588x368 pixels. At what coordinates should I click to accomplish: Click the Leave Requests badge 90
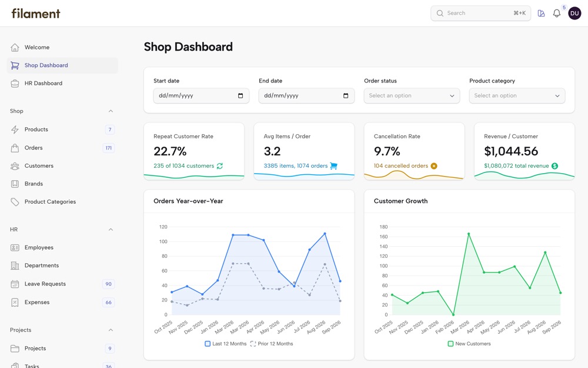[x=108, y=284]
